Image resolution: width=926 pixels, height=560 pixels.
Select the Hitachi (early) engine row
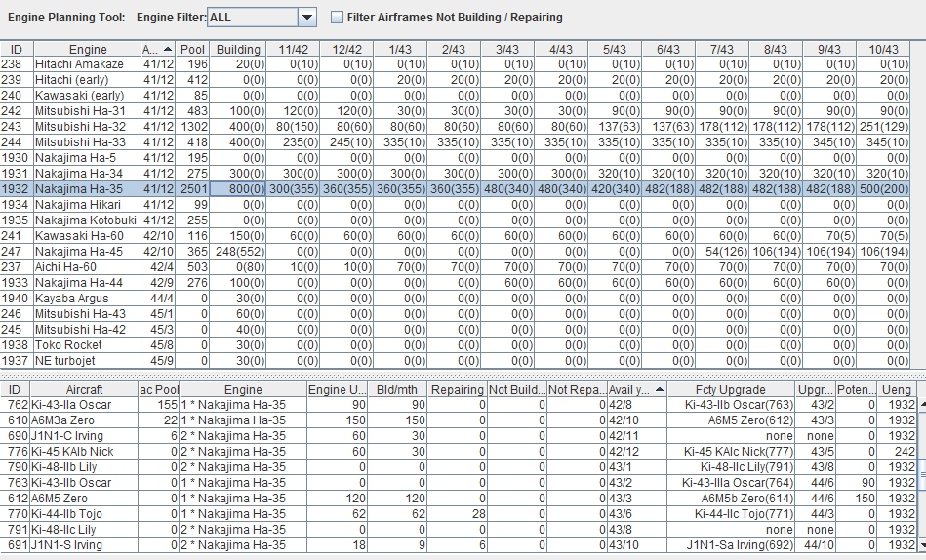tap(455, 79)
